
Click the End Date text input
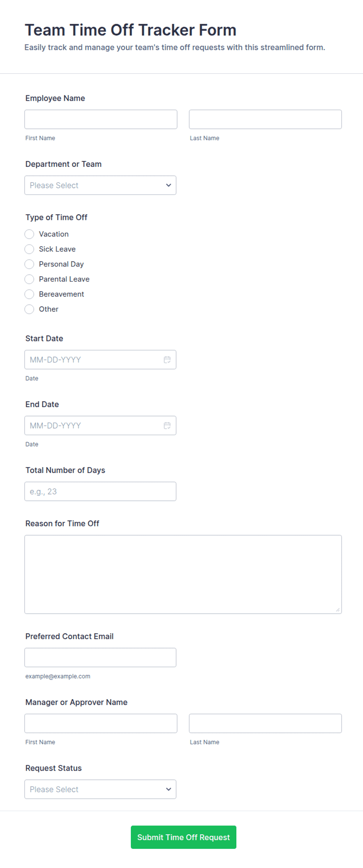(94, 426)
